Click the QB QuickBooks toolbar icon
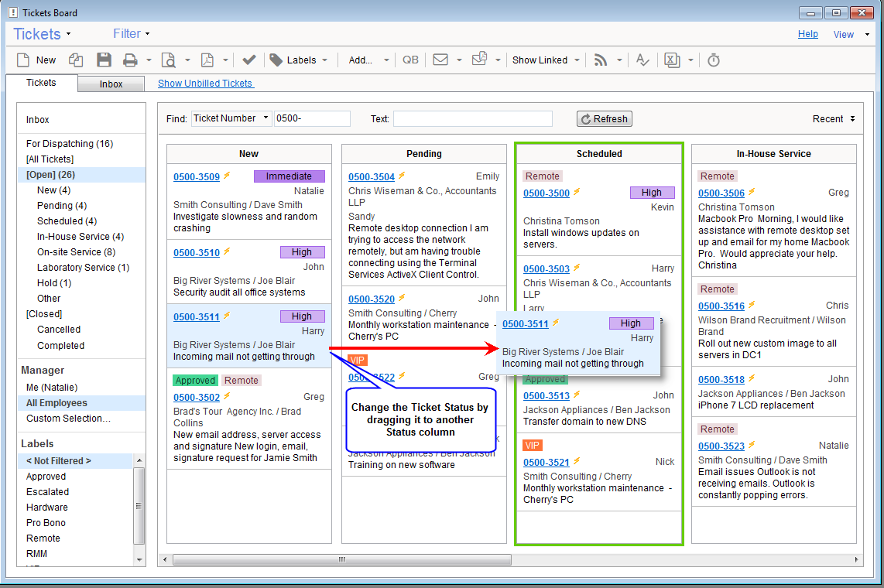The image size is (884, 588). (410, 60)
